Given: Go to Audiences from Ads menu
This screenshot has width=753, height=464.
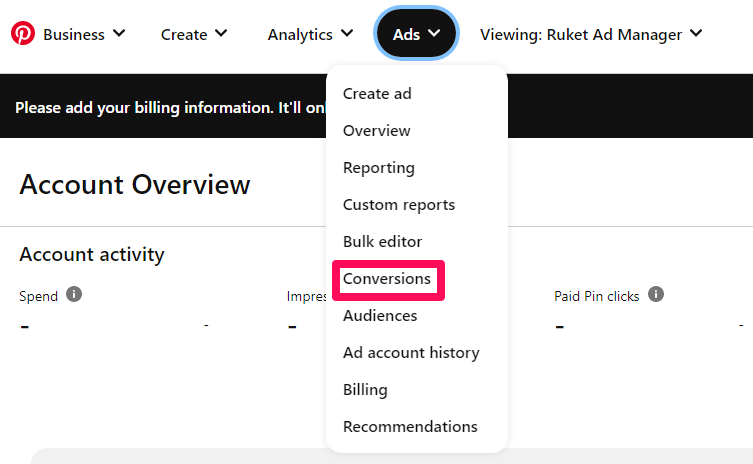Looking at the screenshot, I should coord(380,316).
